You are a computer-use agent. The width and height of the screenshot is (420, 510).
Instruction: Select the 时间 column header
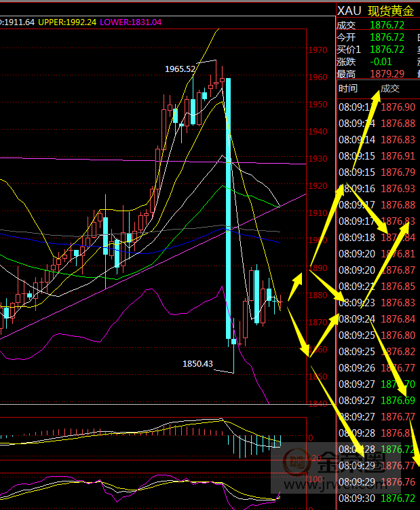click(x=348, y=88)
